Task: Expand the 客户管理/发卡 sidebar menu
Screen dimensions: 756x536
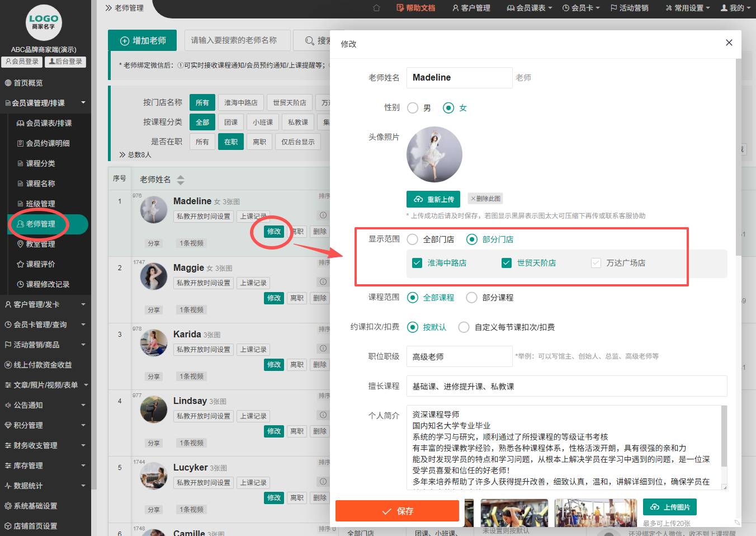Action: point(45,304)
